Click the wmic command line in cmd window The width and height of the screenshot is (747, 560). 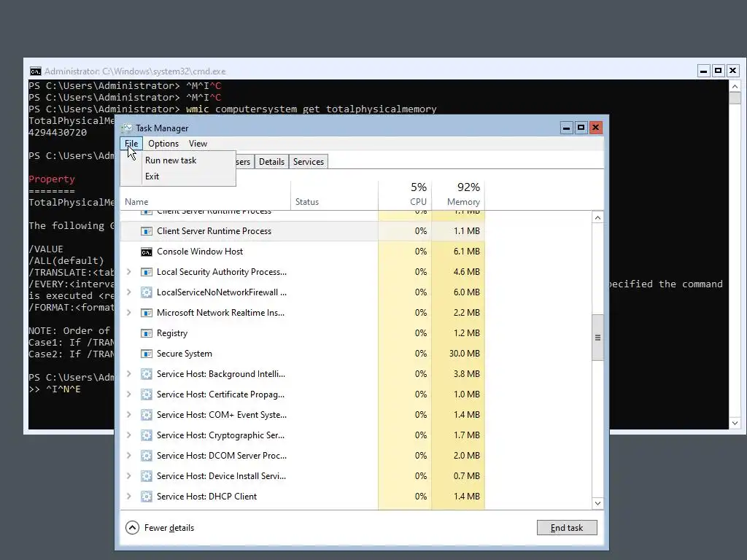311,109
